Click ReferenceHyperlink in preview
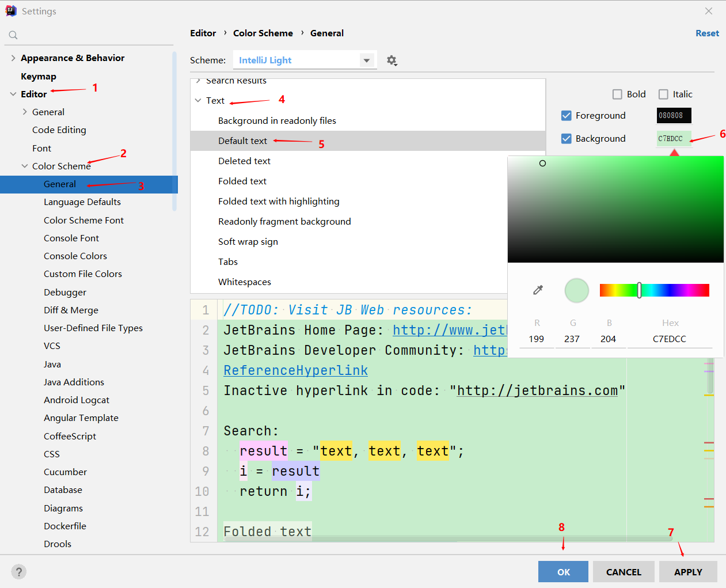This screenshot has height=588, width=726. point(295,370)
